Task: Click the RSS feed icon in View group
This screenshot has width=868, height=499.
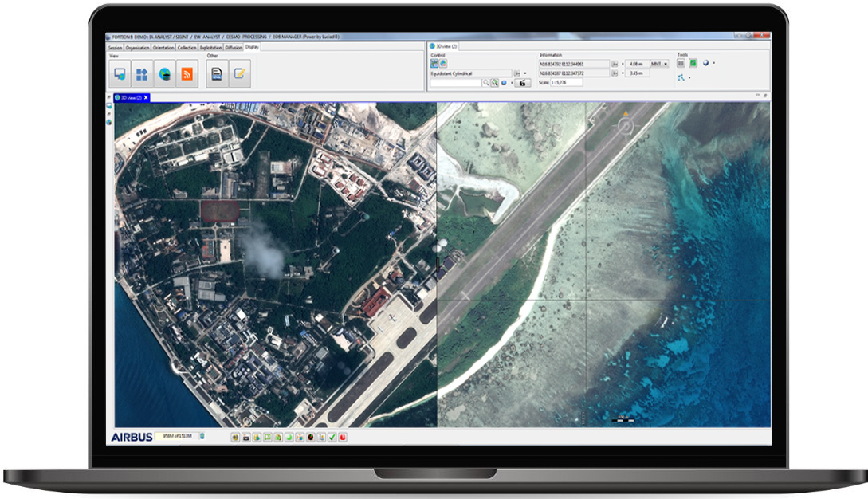Action: [188, 74]
